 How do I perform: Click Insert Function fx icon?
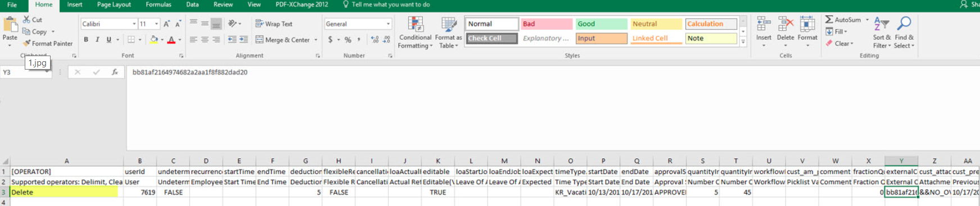115,72
